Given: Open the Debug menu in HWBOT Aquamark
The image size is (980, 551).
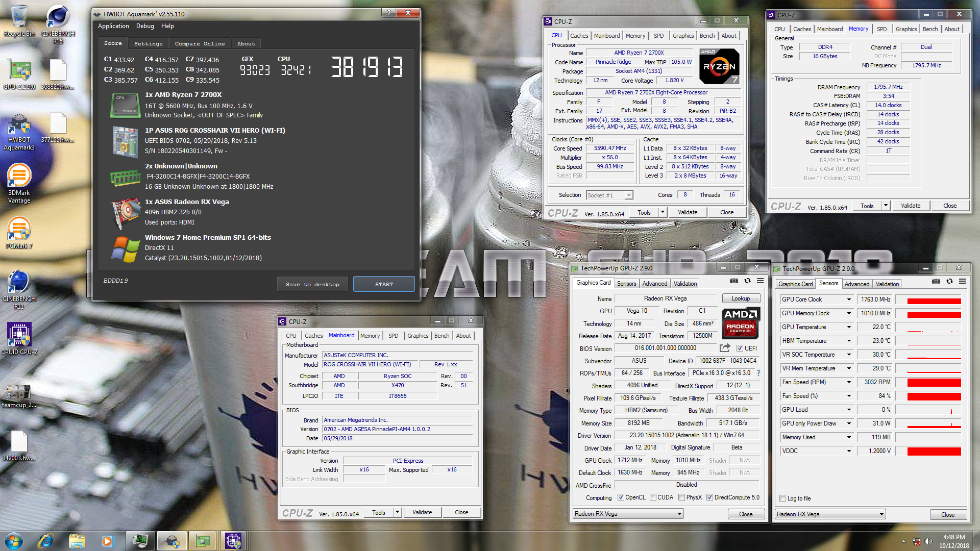Looking at the screenshot, I should pos(145,26).
